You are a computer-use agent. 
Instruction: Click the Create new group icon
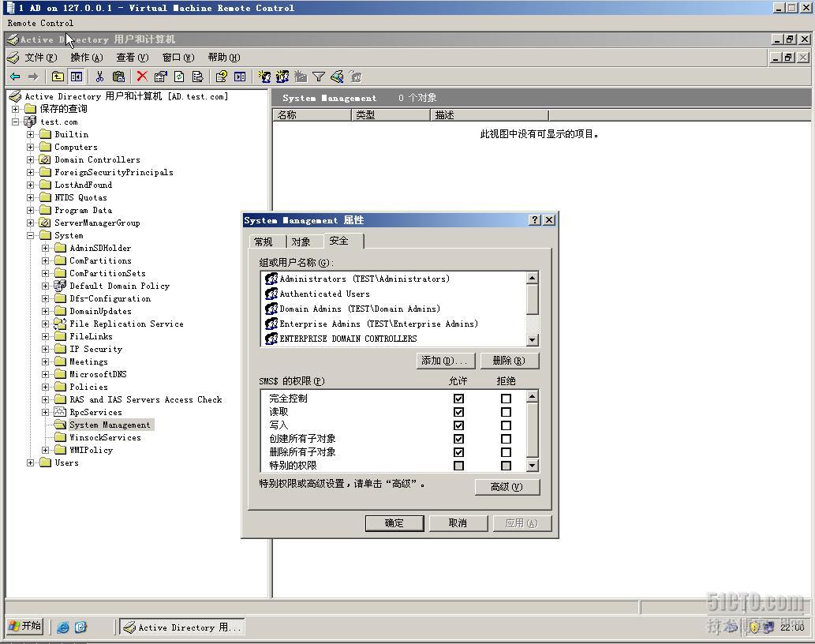click(282, 77)
